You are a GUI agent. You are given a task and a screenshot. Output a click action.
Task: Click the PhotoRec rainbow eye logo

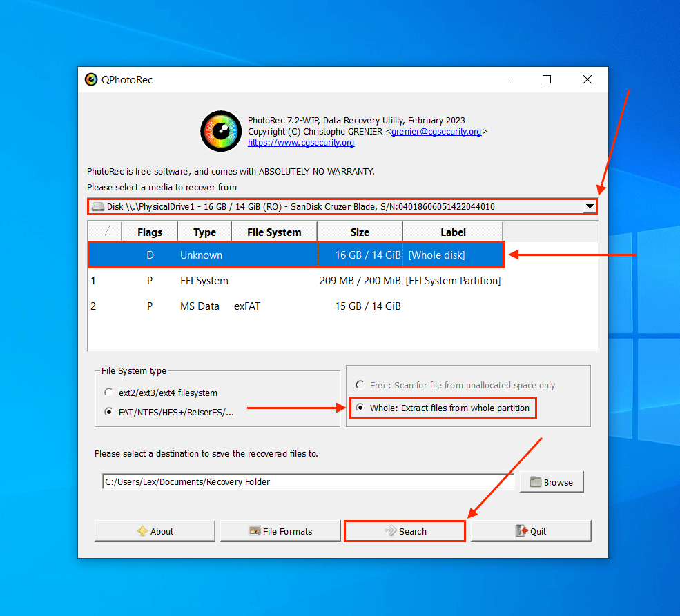[221, 131]
